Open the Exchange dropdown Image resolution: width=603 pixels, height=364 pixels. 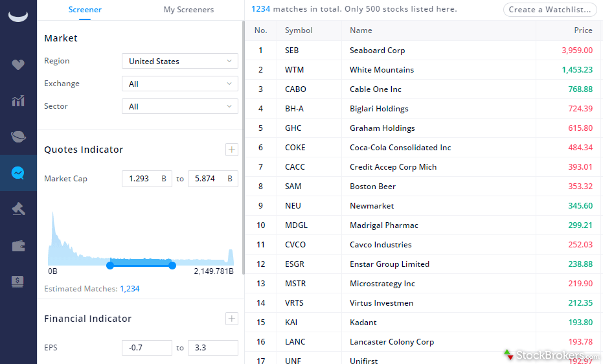tap(180, 84)
